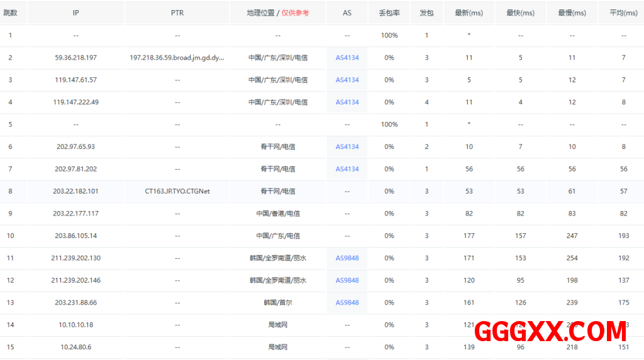Click the IP address 203.86.105.14
This screenshot has height=360, width=644.
tap(75, 236)
